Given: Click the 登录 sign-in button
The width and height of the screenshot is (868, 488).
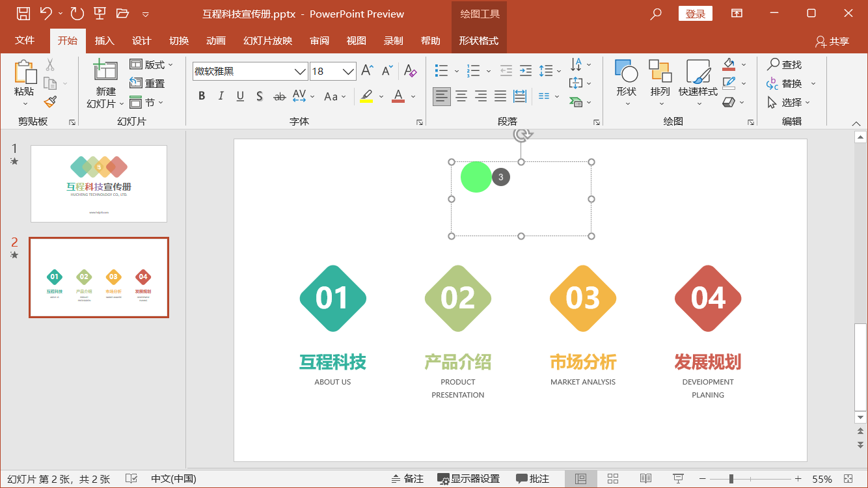Looking at the screenshot, I should point(696,14).
